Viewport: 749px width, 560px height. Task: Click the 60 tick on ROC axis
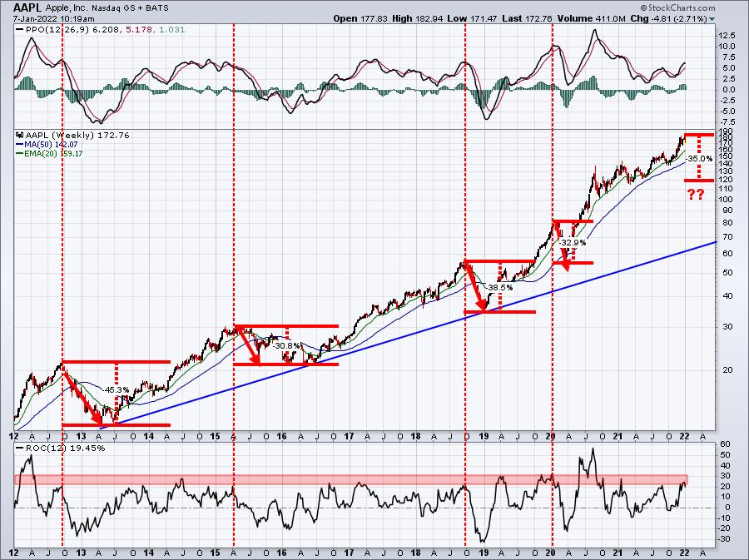[725, 444]
